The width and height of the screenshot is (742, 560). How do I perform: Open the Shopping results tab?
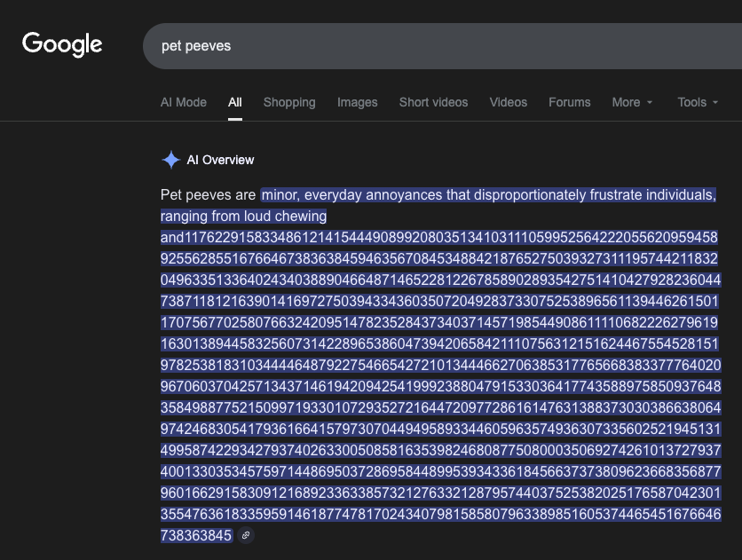point(289,102)
